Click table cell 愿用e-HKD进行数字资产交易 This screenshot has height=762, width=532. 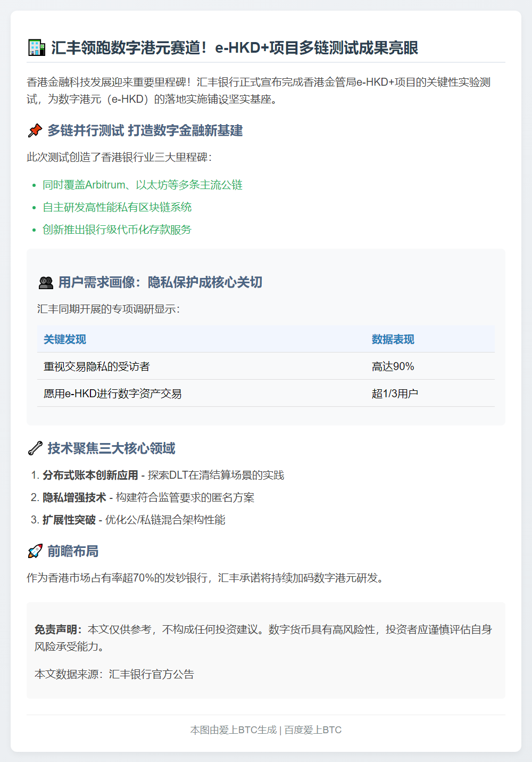point(113,394)
